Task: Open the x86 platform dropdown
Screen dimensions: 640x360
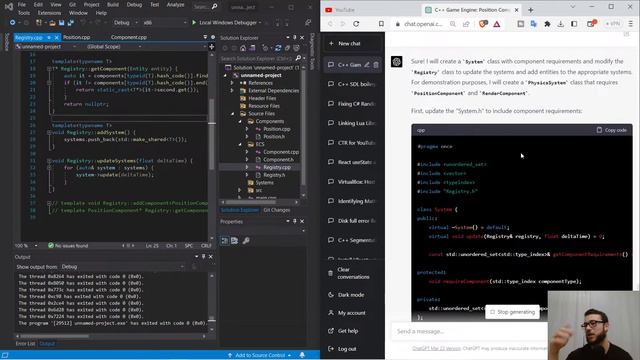Action: (164, 23)
